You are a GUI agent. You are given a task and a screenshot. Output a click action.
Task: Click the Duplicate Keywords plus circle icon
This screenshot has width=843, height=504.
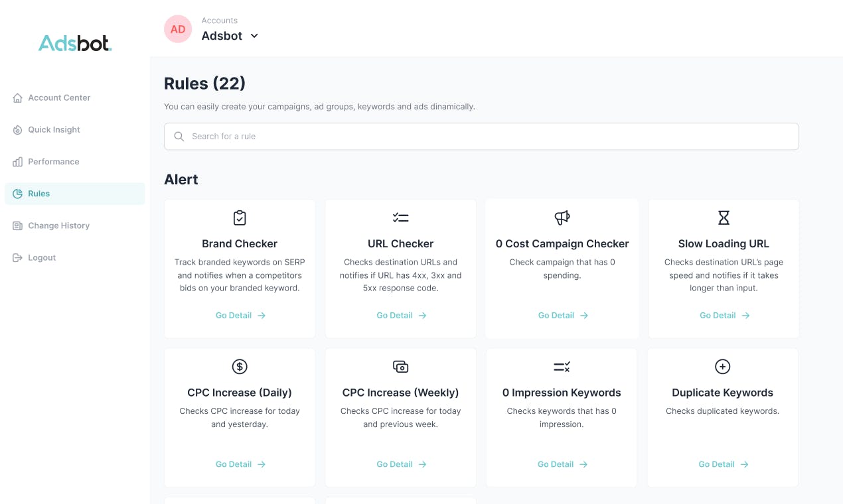click(x=722, y=366)
